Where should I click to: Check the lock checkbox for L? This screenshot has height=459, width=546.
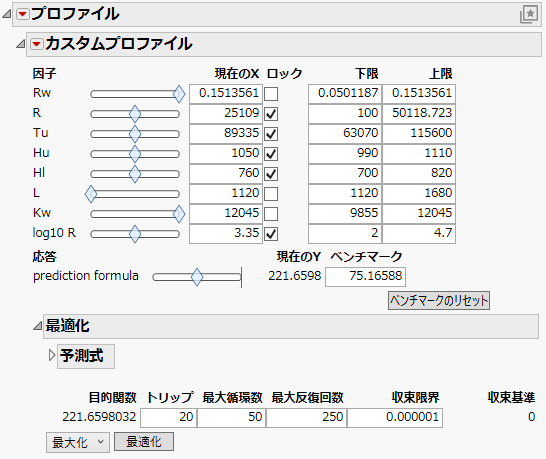(271, 194)
